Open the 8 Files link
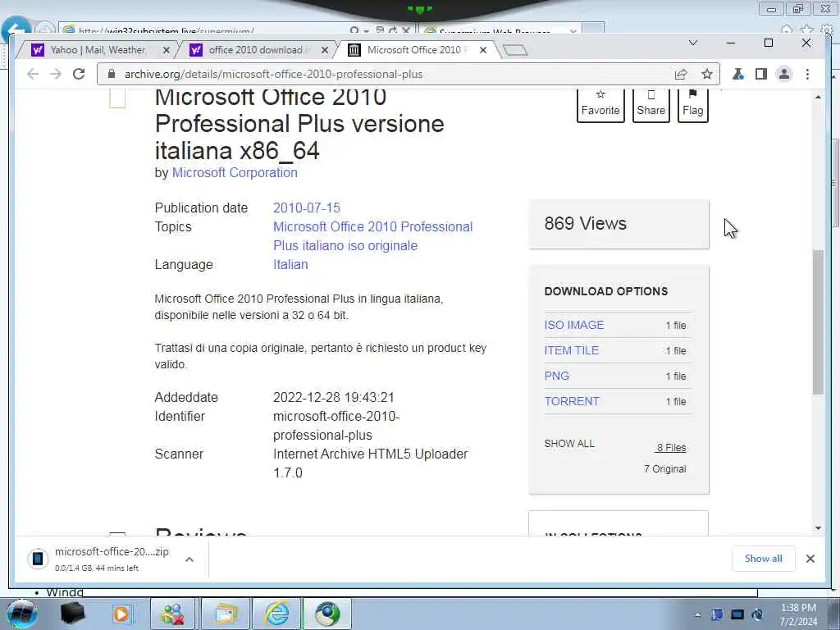The width and height of the screenshot is (840, 630). tap(672, 448)
